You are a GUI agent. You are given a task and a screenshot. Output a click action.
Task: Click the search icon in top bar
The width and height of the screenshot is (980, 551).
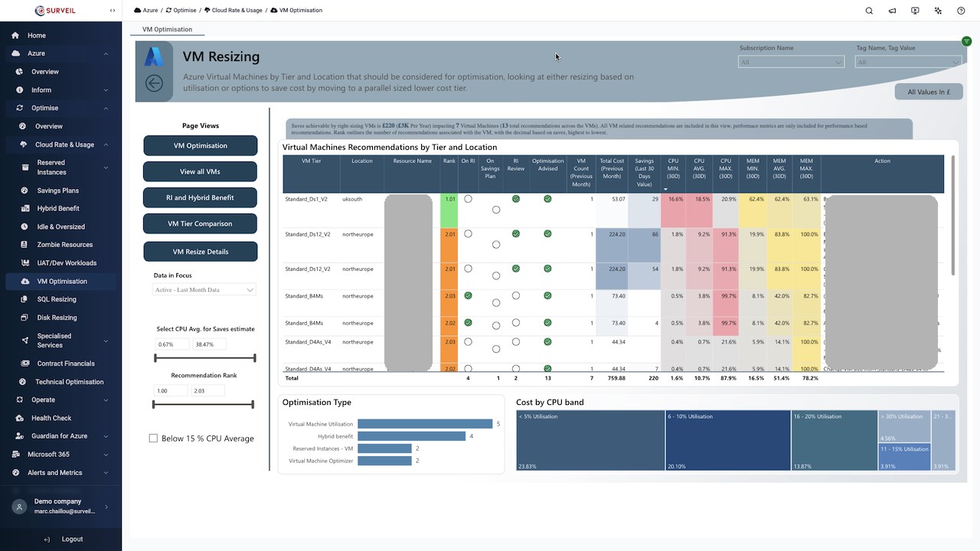tap(869, 11)
